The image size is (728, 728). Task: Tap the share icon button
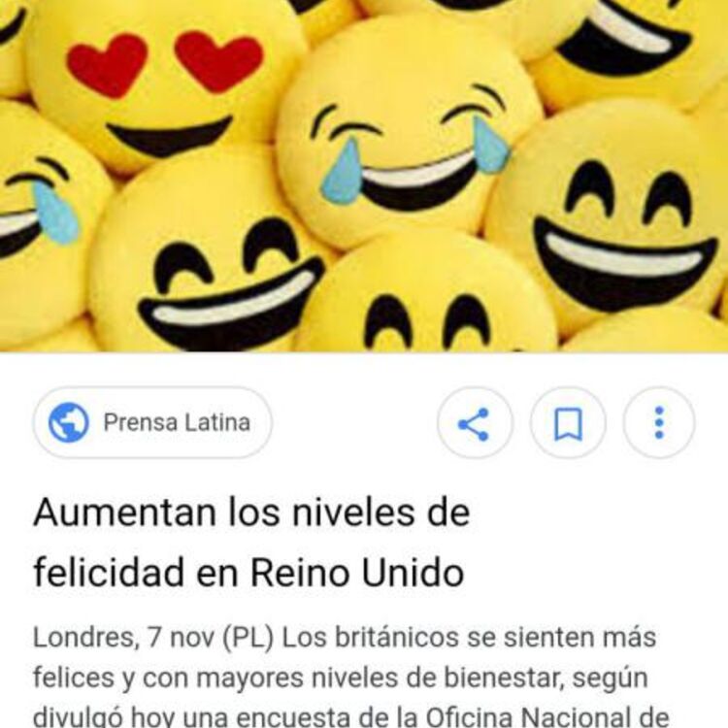pos(475,423)
